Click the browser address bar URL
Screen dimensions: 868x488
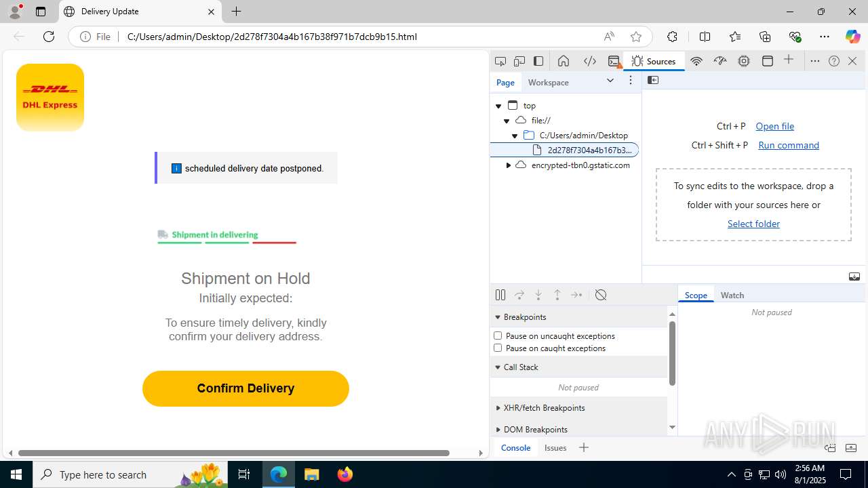click(x=272, y=37)
